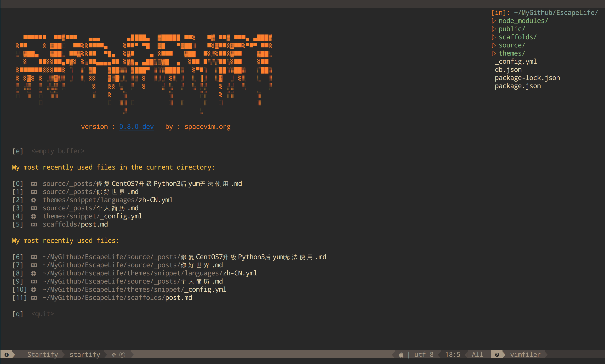Image resolution: width=605 pixels, height=364 pixels.
Task: Select scaffolds/ directory in vimfiler
Action: pyautogui.click(x=518, y=37)
